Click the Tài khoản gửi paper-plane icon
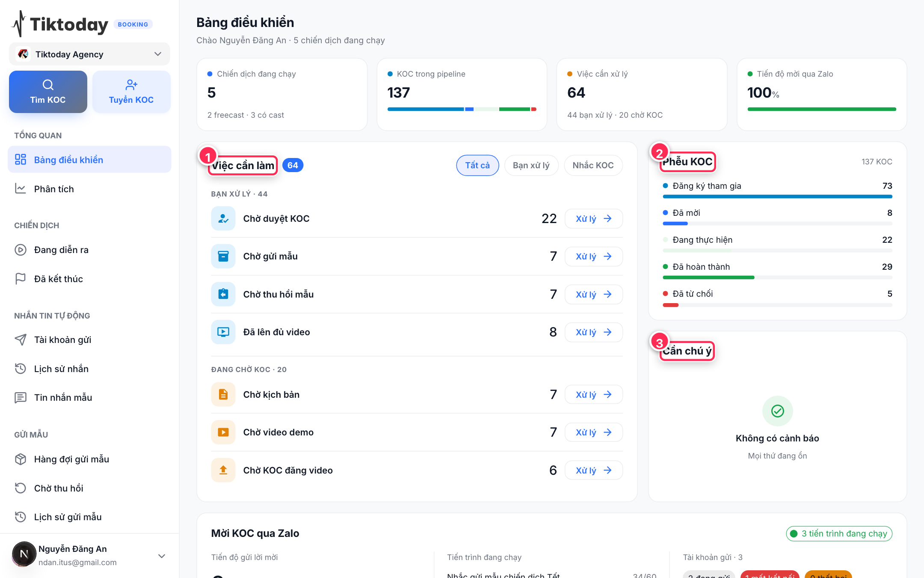Viewport: 924px width, 578px height. click(x=20, y=340)
